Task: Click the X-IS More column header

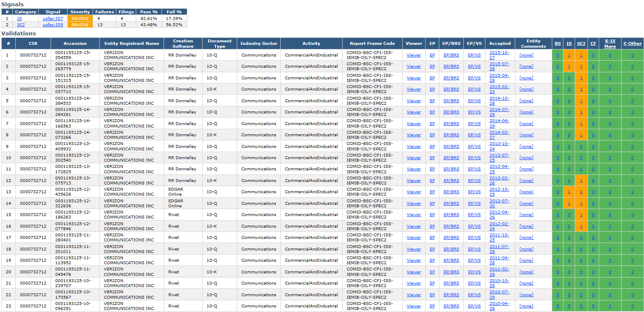Action: point(610,44)
